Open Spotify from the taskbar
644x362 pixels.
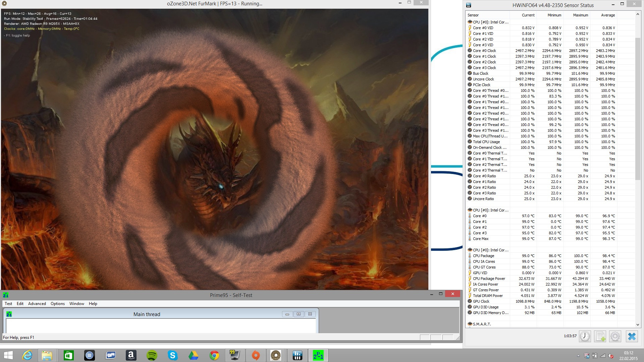point(152,355)
